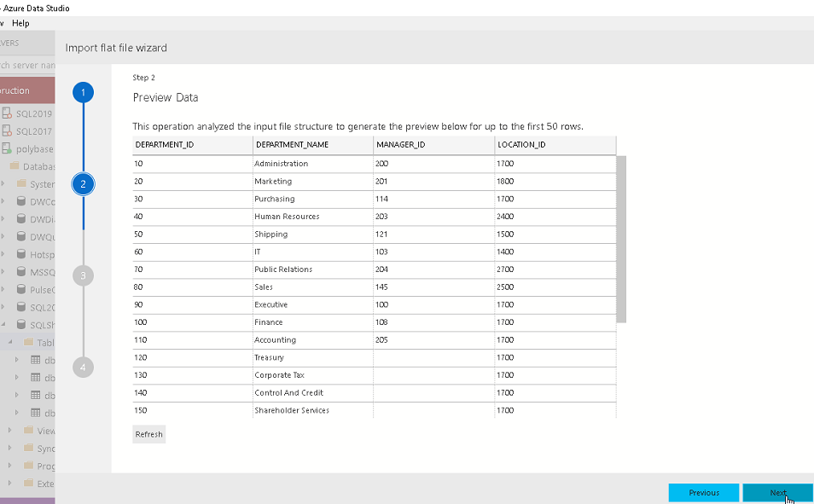Click the Databases folder icon

(x=15, y=167)
